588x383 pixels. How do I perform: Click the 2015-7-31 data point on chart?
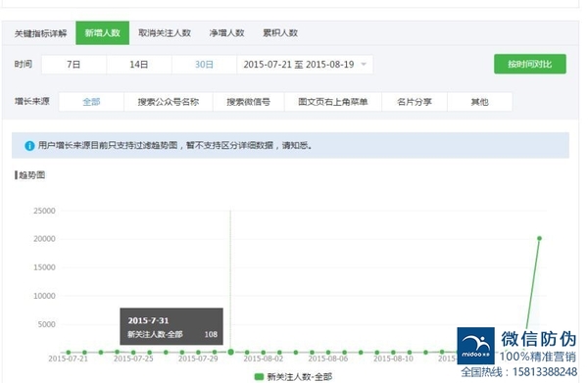coord(230,352)
